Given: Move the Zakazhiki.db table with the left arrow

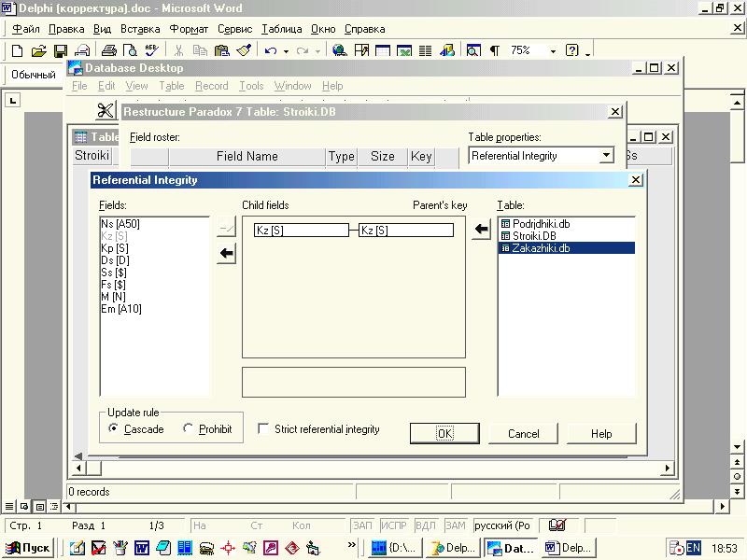Looking at the screenshot, I should click(481, 230).
